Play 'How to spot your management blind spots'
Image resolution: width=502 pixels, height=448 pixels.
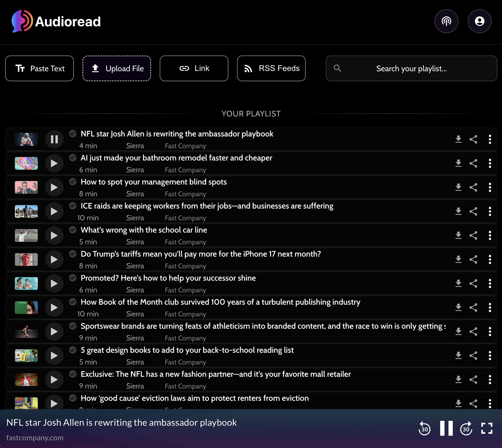[x=54, y=187]
